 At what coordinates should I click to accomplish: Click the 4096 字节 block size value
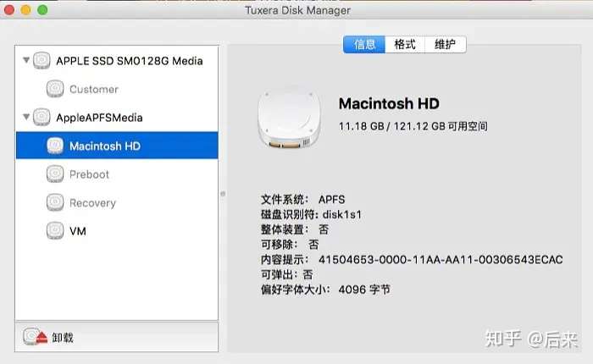[364, 290]
